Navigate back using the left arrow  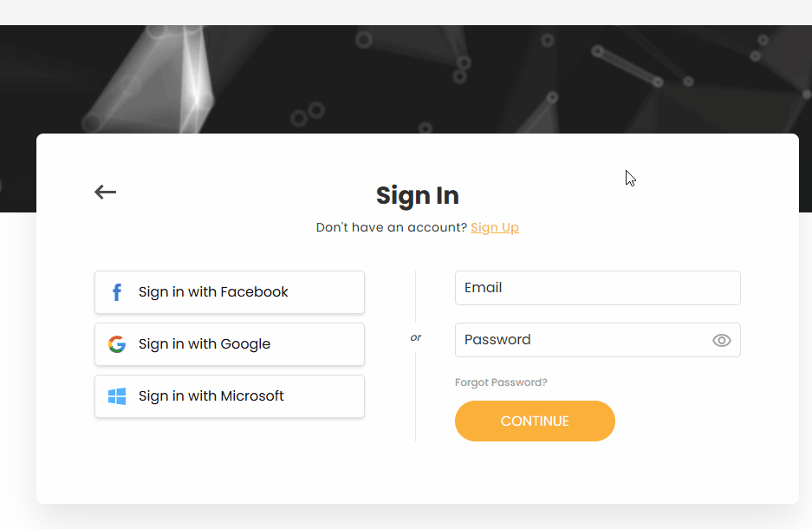click(104, 192)
